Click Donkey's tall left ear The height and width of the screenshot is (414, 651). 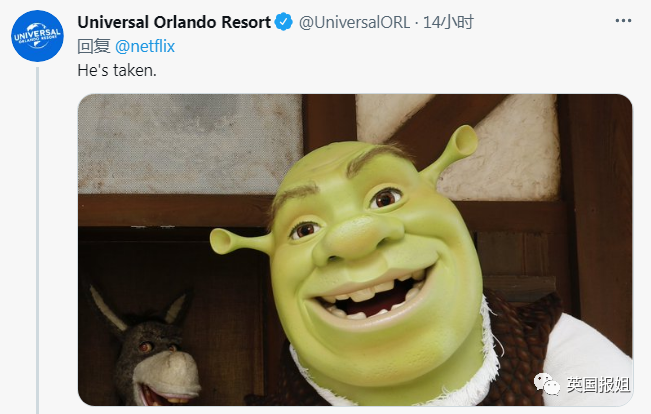[x=107, y=307]
